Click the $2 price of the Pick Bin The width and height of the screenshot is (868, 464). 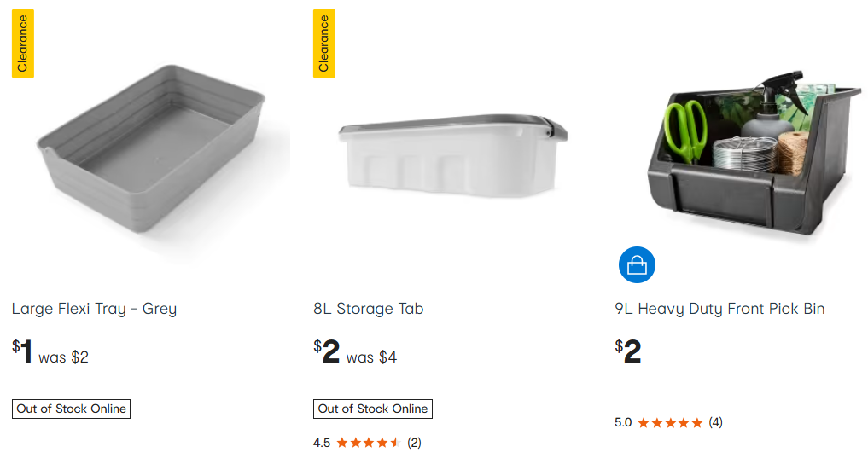pyautogui.click(x=628, y=351)
